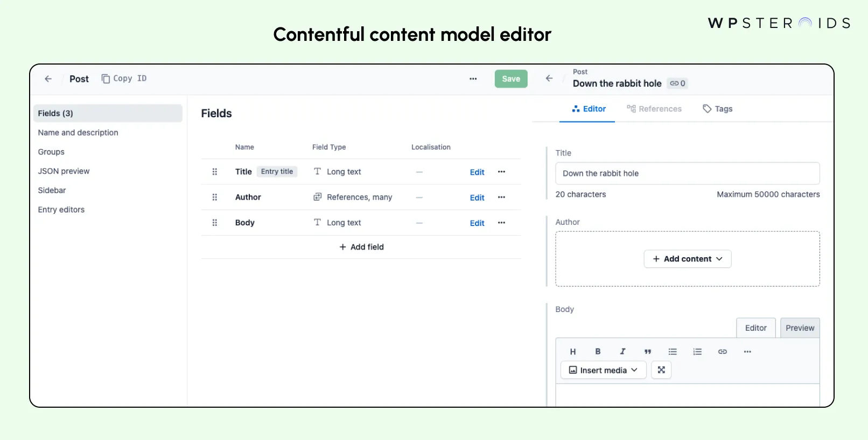This screenshot has width=868, height=440.
Task: Edit the Author field
Action: click(x=477, y=197)
